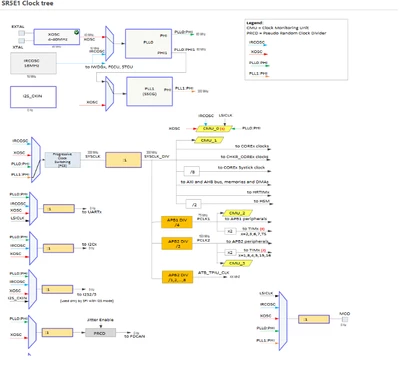Click the system clock source multiplexer
400x366 pixels.
pyautogui.click(x=36, y=160)
